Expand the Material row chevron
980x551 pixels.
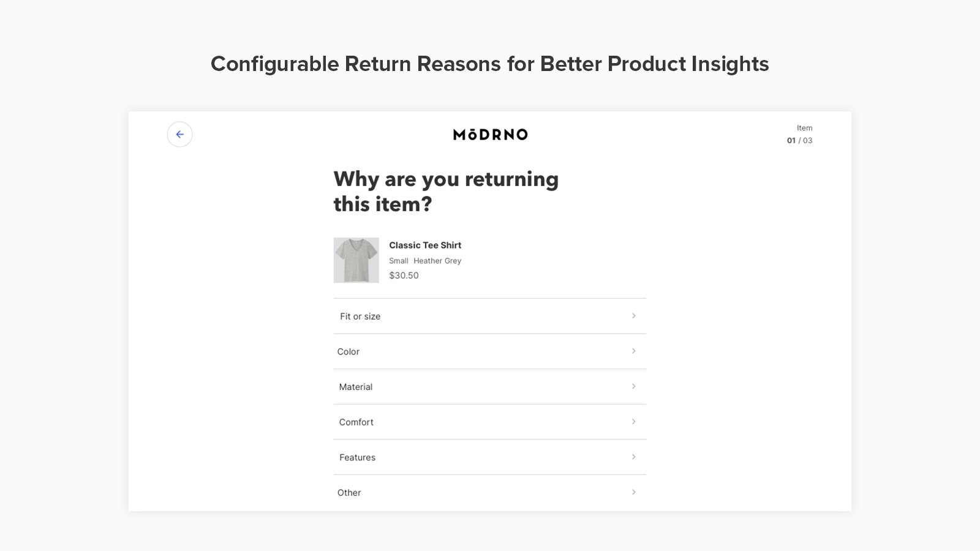tap(633, 386)
